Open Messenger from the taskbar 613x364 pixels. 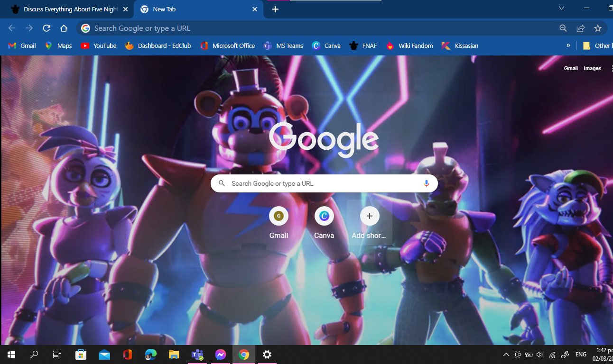[220, 355]
